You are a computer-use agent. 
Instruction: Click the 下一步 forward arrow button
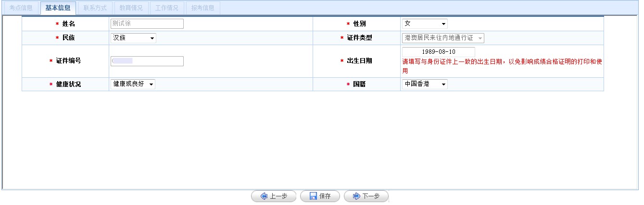(x=366, y=196)
